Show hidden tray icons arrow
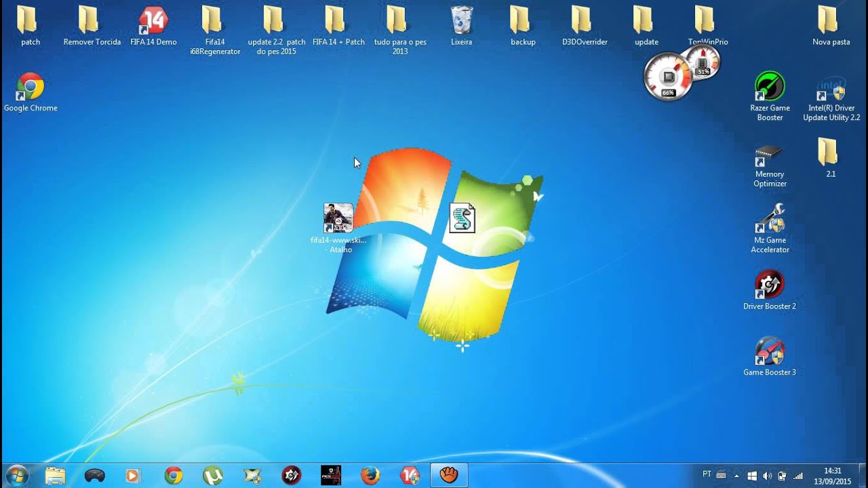Image resolution: width=868 pixels, height=488 pixels. (736, 476)
